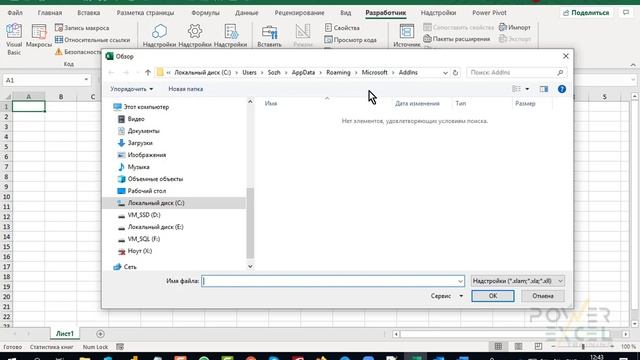
Task: Click Импорт in XML group
Action: 515,27
